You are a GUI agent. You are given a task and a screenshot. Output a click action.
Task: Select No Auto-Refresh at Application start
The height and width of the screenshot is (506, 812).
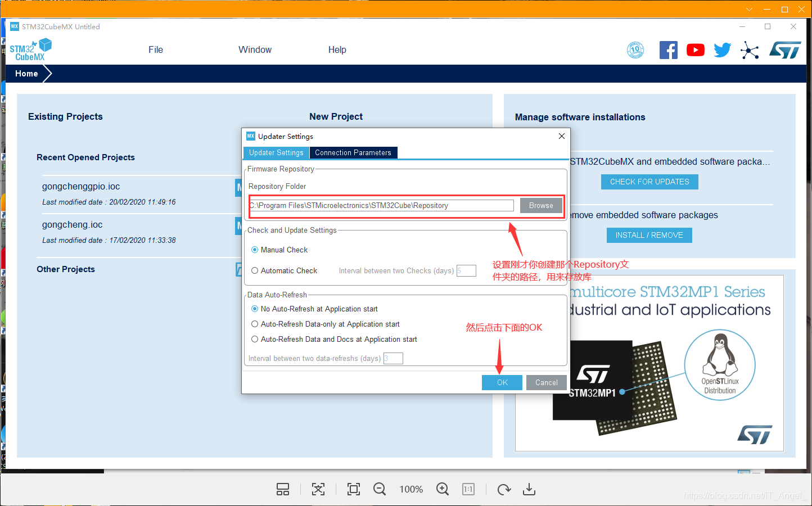tap(255, 309)
